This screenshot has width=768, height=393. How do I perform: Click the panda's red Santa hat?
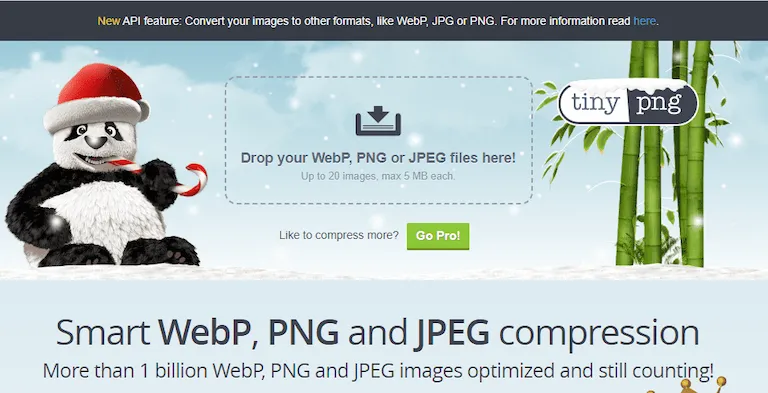pyautogui.click(x=96, y=97)
